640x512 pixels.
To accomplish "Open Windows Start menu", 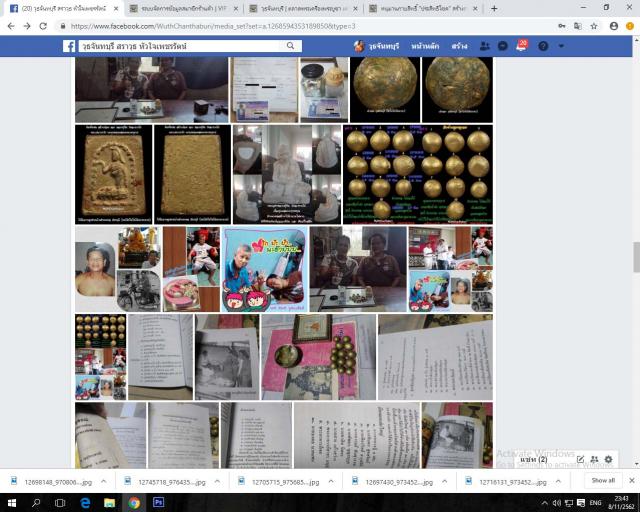I will click(x=11, y=503).
